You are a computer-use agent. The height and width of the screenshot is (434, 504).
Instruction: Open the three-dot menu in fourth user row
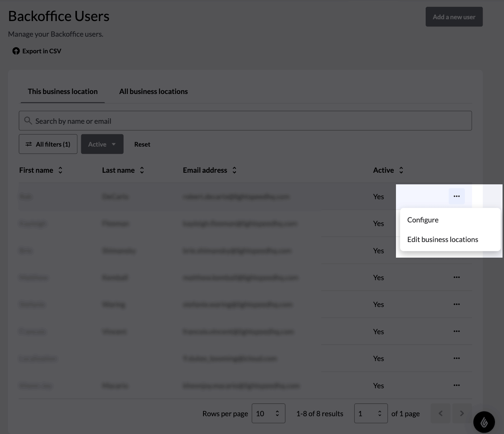tap(457, 277)
